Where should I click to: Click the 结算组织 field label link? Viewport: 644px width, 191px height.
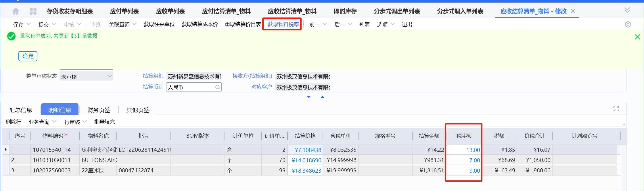pos(153,76)
